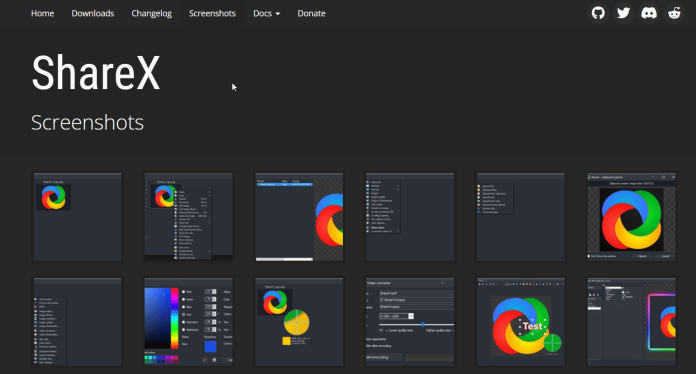Image resolution: width=696 pixels, height=374 pixels.
Task: Open the Changelog page
Action: point(151,13)
